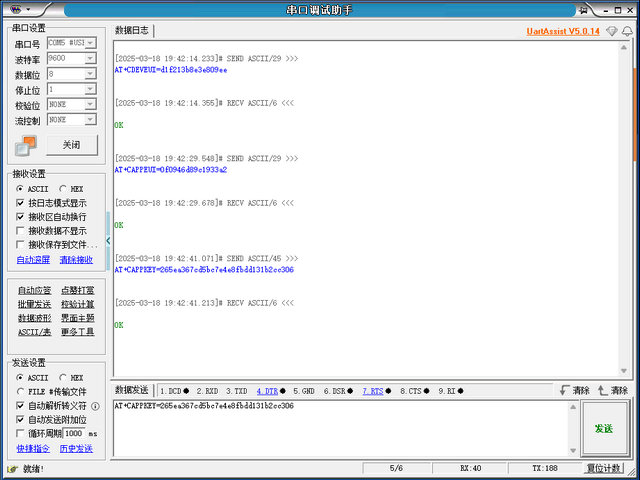Click the notification bell icon at top right

click(628, 31)
